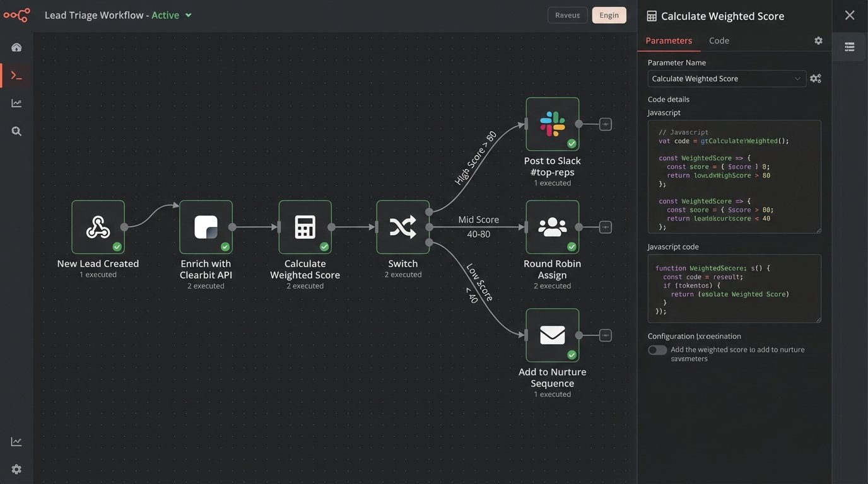Select the Workflows terminal icon in sidebar
This screenshot has width=868, height=484.
(16, 74)
